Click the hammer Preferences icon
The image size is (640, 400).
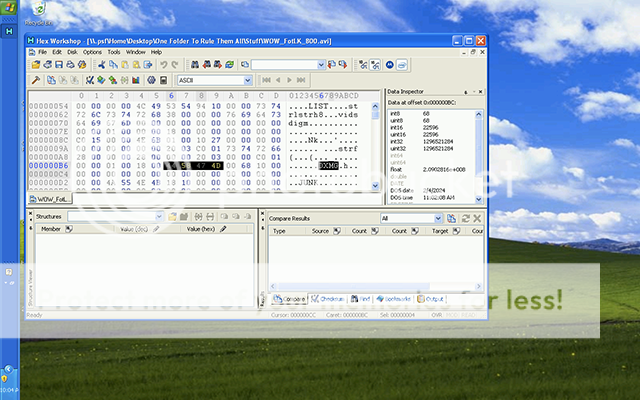tap(36, 80)
